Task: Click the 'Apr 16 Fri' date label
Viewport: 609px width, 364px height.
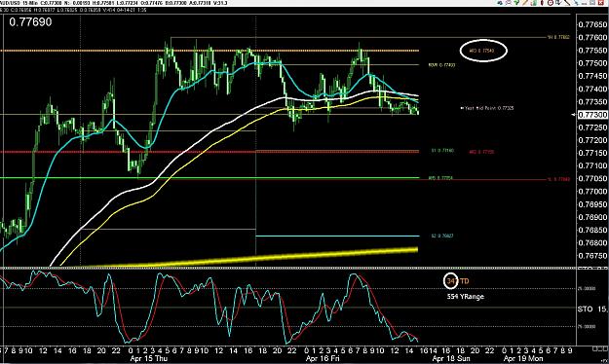Action: 323,358
